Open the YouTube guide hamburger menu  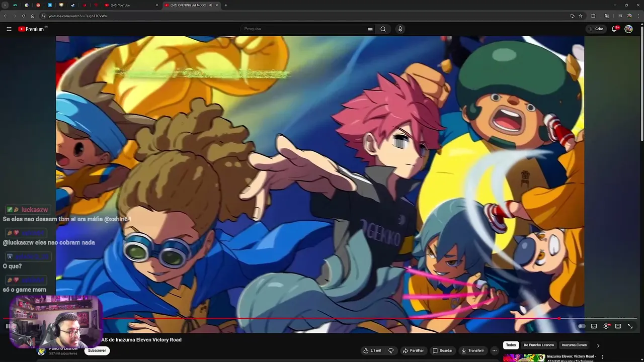[9, 29]
